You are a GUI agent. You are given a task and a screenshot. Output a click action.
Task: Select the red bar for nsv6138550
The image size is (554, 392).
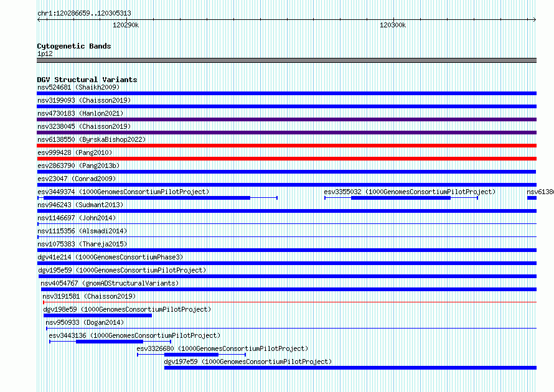286,146
